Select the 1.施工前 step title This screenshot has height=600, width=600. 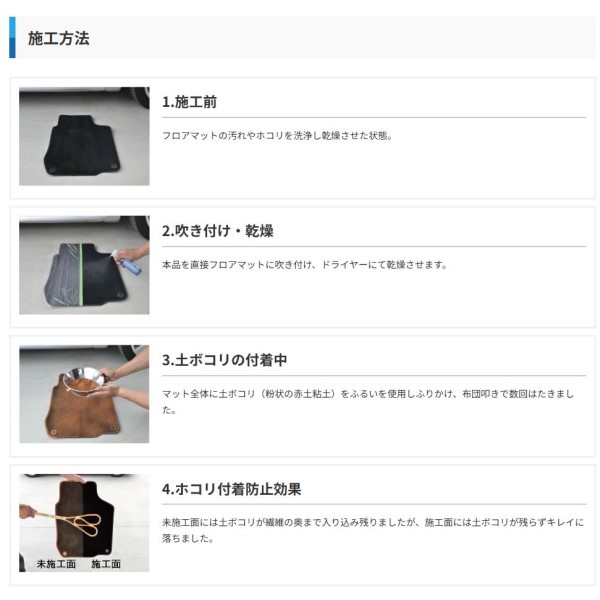pos(189,102)
